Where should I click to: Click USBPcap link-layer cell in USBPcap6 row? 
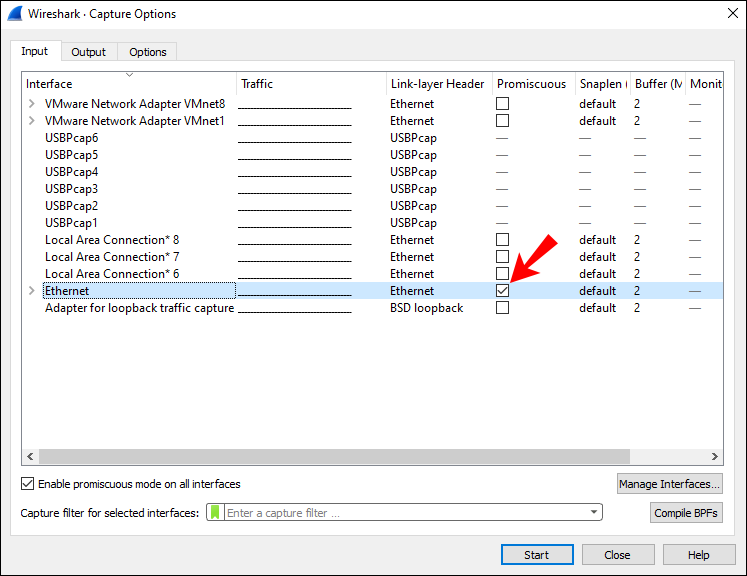[413, 138]
